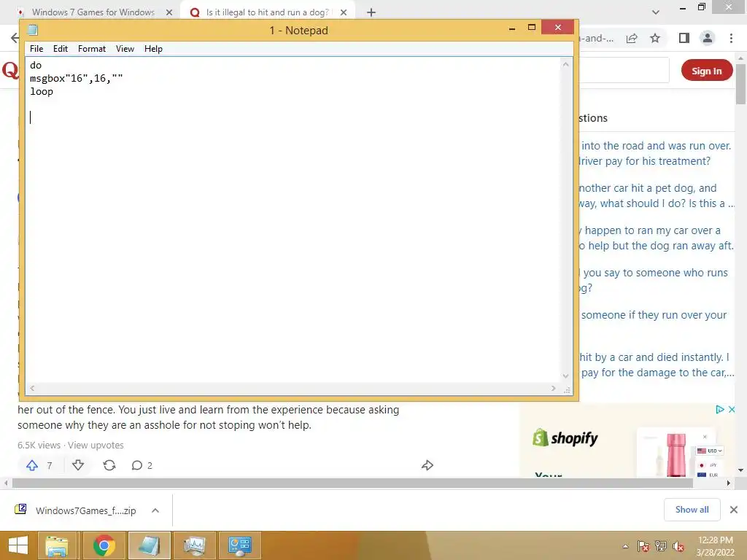
Task: Open Notepad File menu
Action: coord(36,49)
